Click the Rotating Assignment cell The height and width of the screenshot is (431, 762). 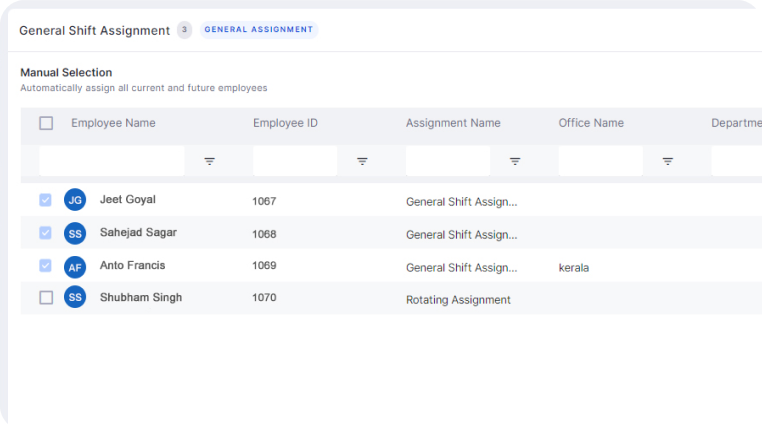(458, 300)
